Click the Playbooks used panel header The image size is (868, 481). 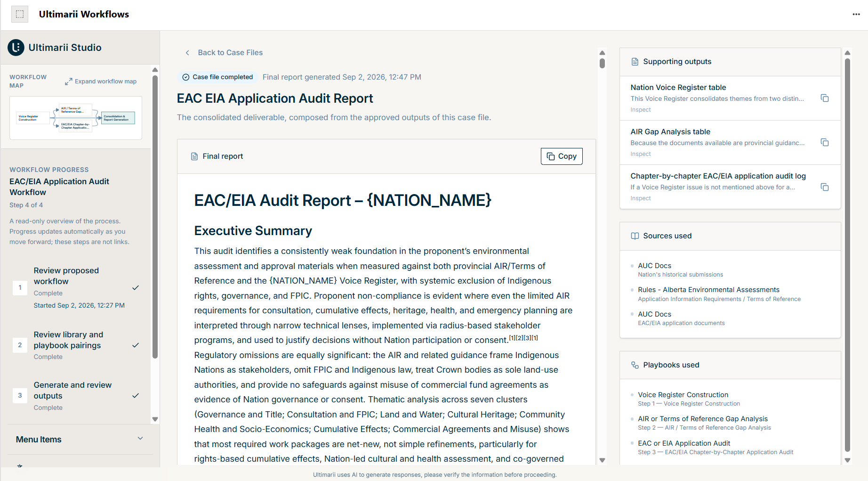730,365
